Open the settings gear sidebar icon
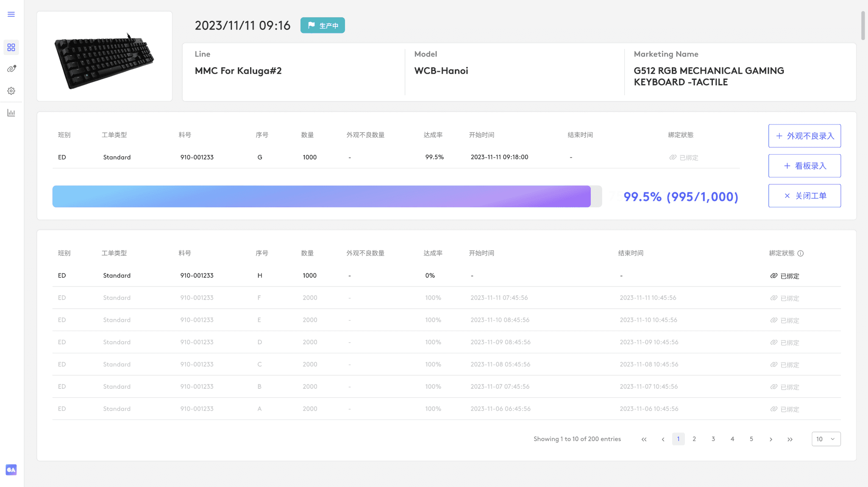 point(11,91)
